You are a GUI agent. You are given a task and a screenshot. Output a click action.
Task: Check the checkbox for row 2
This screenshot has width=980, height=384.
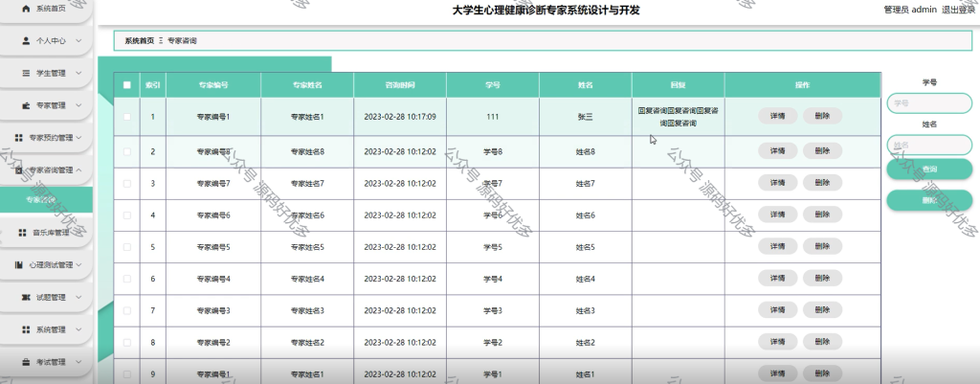(x=127, y=151)
